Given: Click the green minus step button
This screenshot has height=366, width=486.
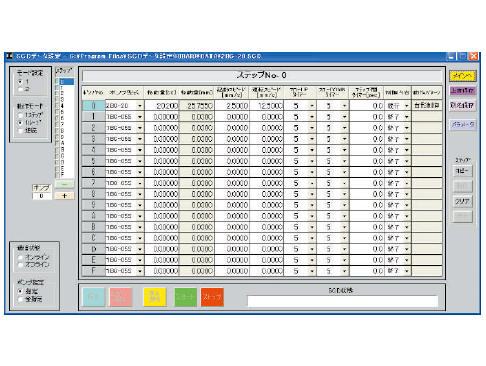Looking at the screenshot, I should pyautogui.click(x=64, y=184).
